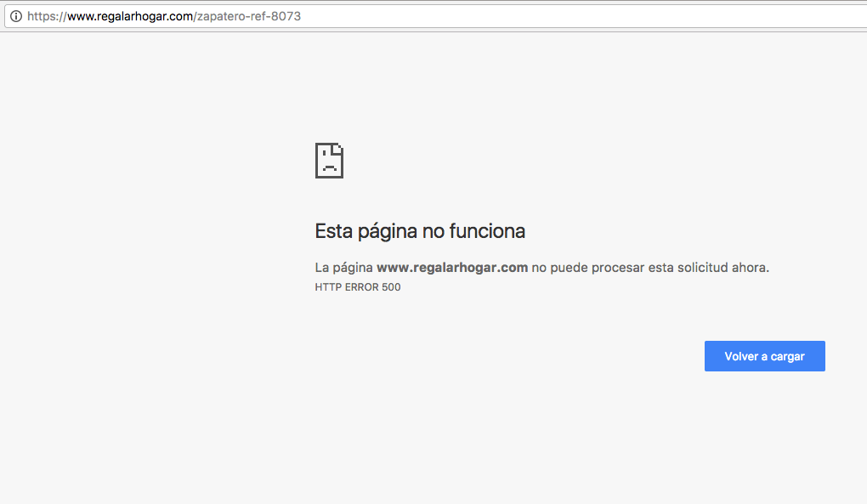Image resolution: width=867 pixels, height=504 pixels.
Task: Select the heading 'Esta página no funciona'
Action: tap(420, 231)
